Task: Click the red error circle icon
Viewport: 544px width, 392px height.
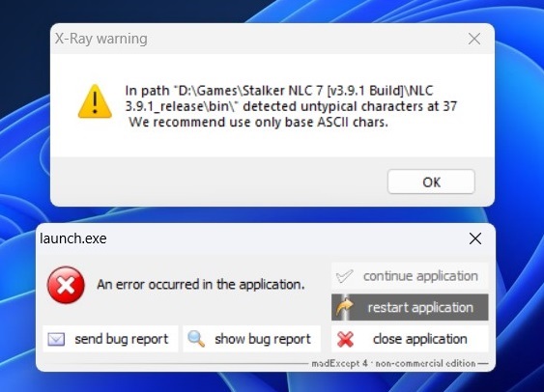Action: click(66, 285)
